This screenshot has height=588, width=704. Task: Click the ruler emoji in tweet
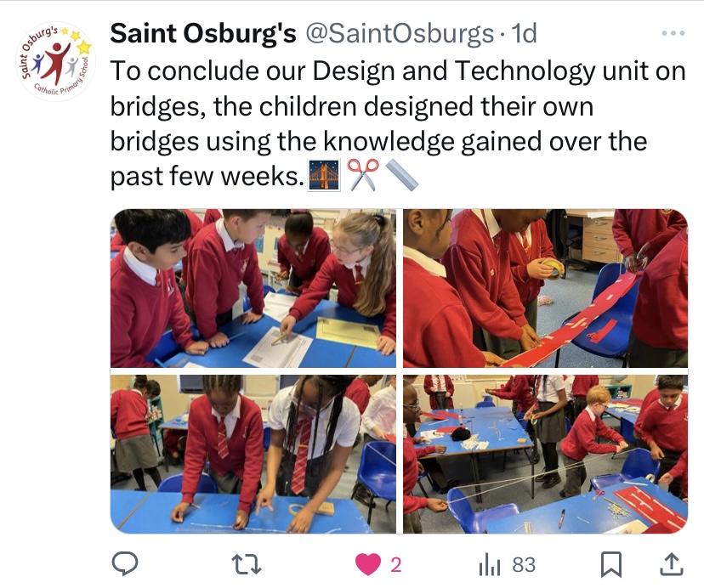[x=402, y=175]
